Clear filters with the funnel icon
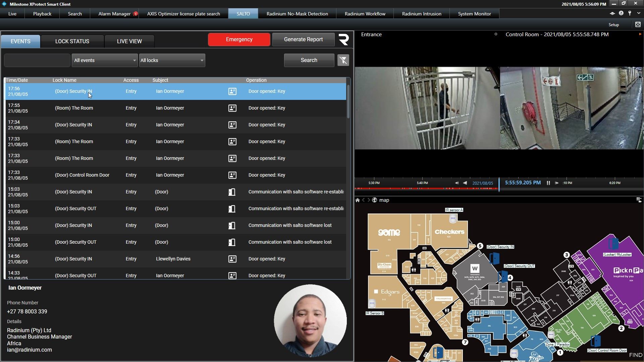Screen dimensions: 644x362 click(343, 60)
